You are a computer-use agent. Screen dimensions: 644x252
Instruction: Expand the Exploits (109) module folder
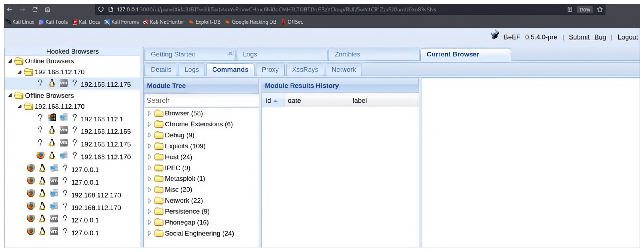149,146
